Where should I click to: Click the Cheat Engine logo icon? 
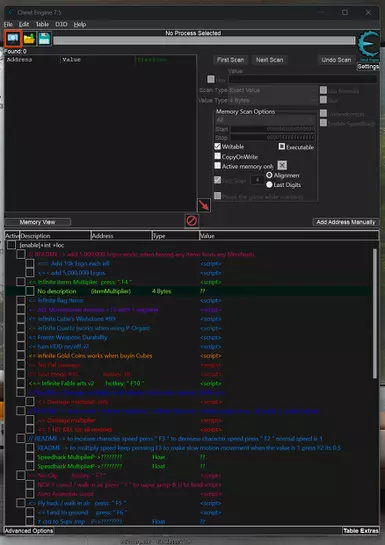click(x=369, y=44)
